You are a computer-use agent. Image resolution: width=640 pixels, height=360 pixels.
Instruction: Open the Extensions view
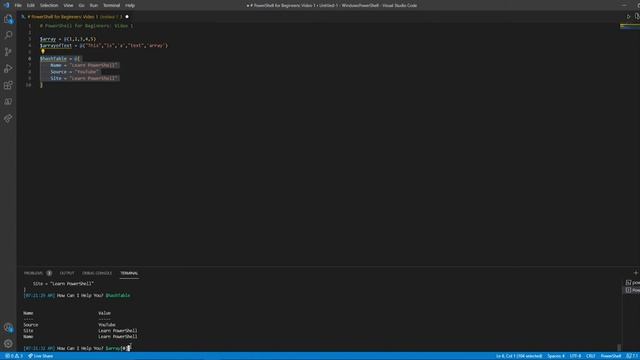[8, 85]
